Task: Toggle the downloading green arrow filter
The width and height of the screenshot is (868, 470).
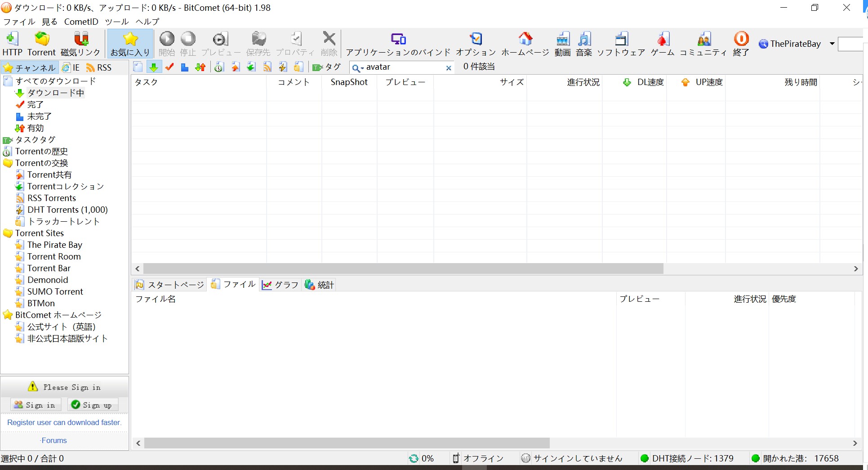Action: pos(154,67)
